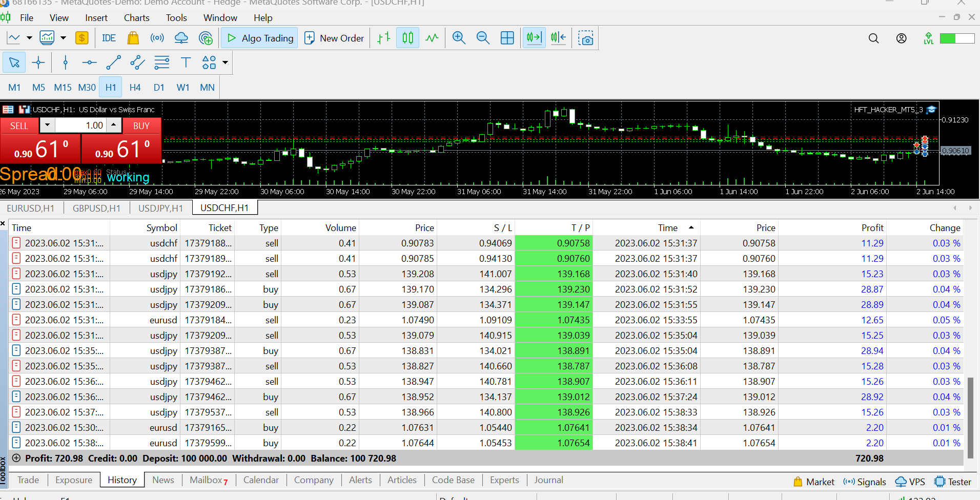Switch chart to line chart mode
The height and width of the screenshot is (500, 980).
tap(432, 38)
